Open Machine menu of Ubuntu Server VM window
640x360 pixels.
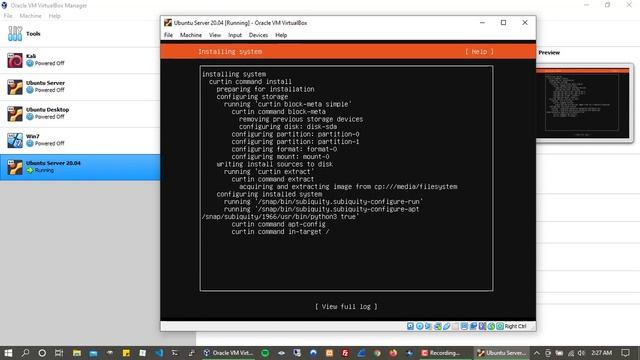pyautogui.click(x=191, y=35)
